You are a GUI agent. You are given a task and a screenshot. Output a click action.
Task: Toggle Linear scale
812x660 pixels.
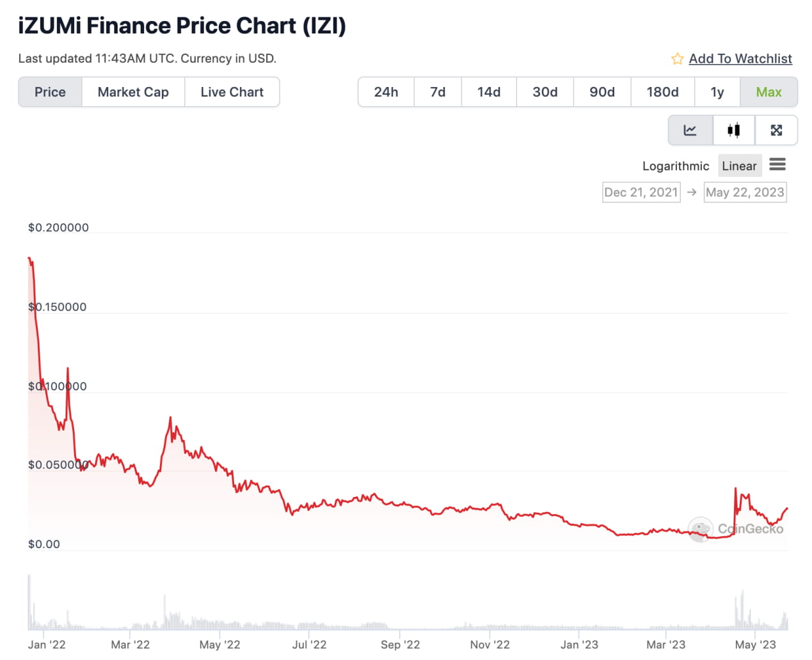739,166
